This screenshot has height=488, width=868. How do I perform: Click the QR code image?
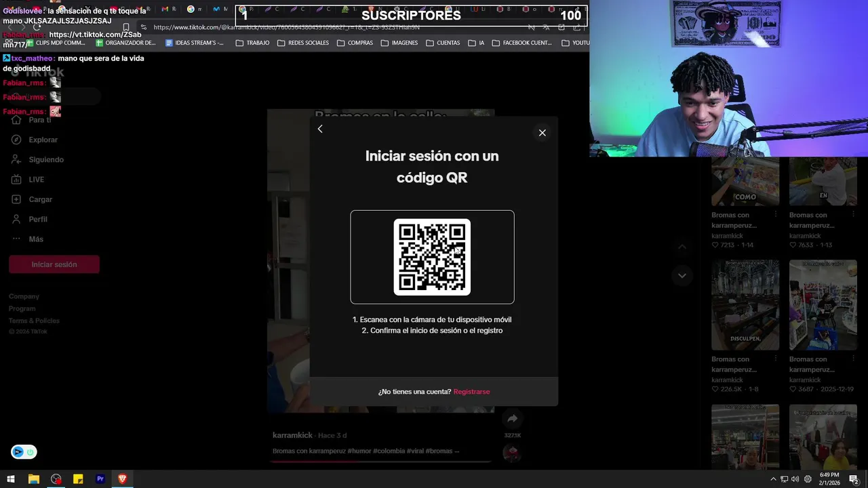432,257
